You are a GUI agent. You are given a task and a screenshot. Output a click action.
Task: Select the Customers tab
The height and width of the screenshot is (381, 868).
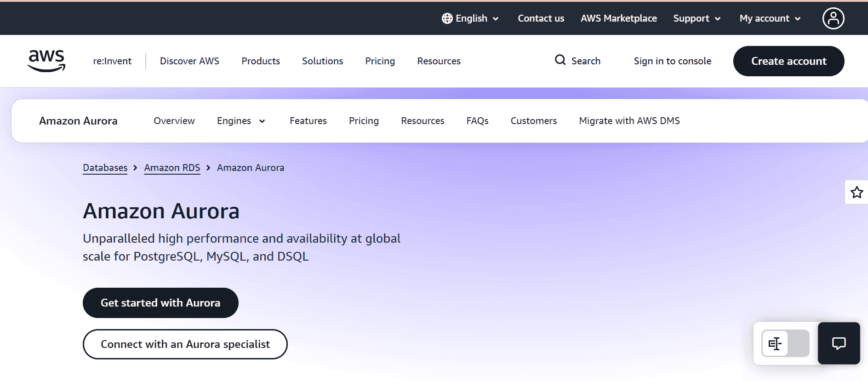[x=533, y=121]
